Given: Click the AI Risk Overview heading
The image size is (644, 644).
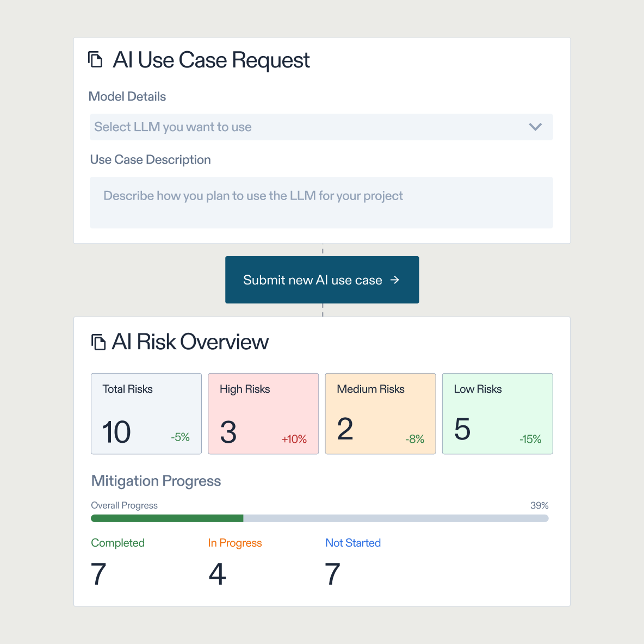Looking at the screenshot, I should click(190, 342).
